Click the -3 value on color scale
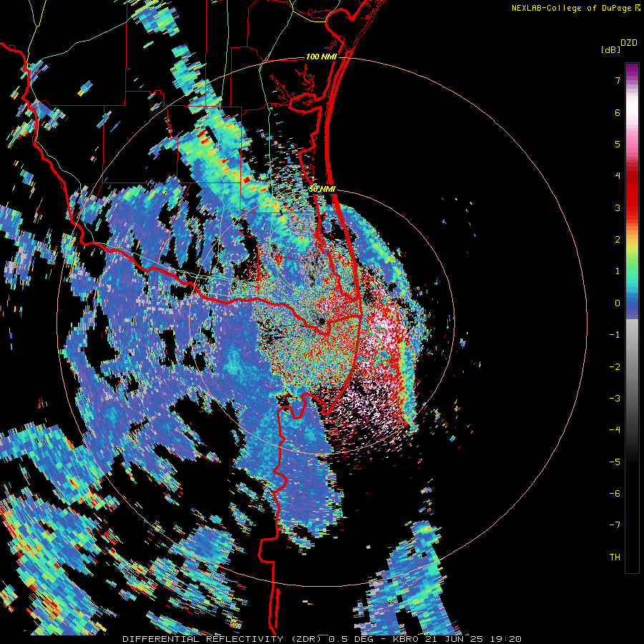This screenshot has width=644, height=644. pyautogui.click(x=615, y=399)
